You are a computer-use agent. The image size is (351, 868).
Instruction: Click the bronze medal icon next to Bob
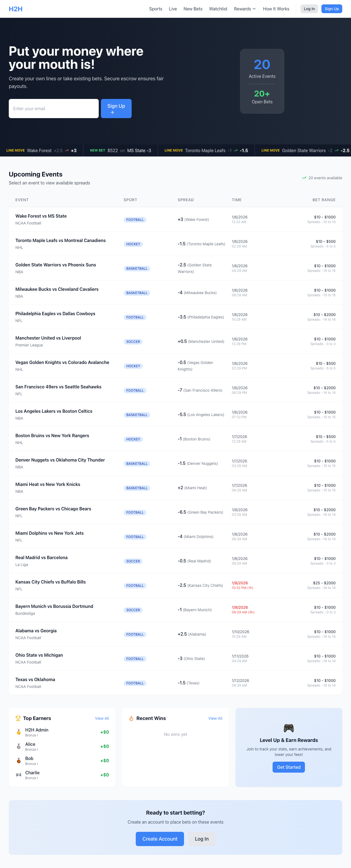click(x=19, y=760)
